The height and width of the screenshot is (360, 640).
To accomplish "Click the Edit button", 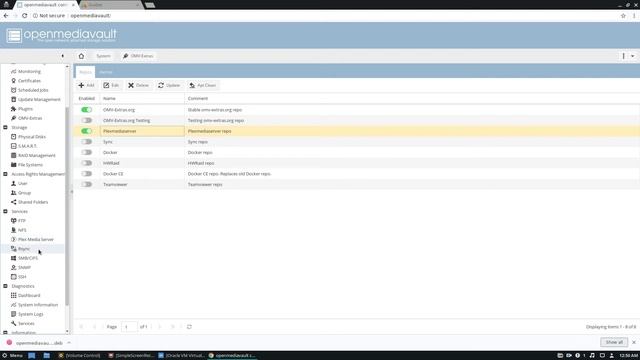I will [111, 85].
